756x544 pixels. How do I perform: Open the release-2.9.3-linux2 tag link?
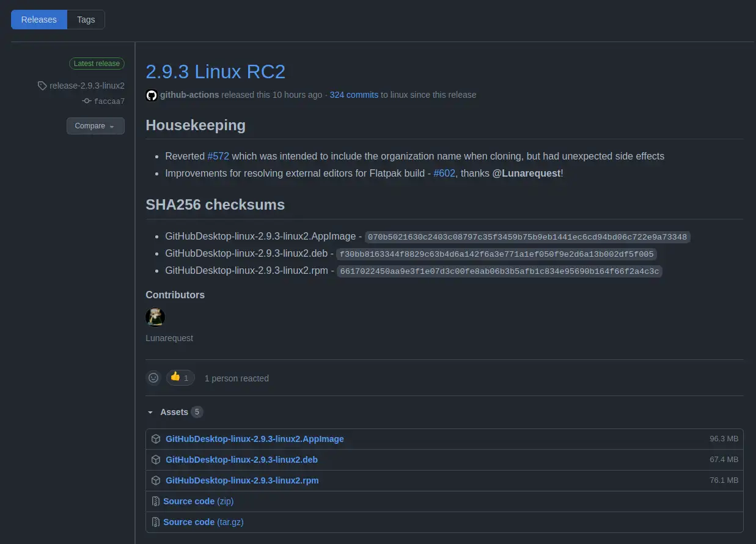[x=87, y=86]
